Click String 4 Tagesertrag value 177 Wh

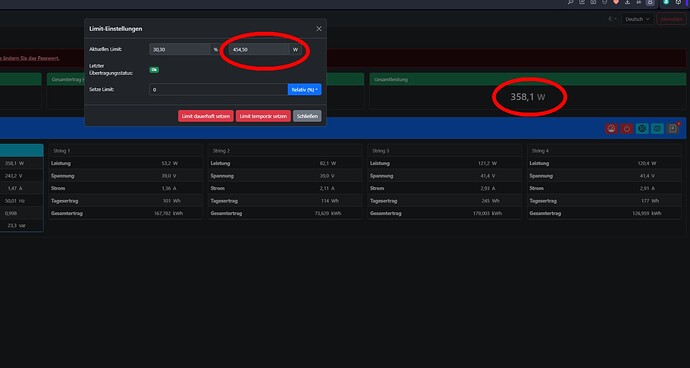(x=650, y=201)
